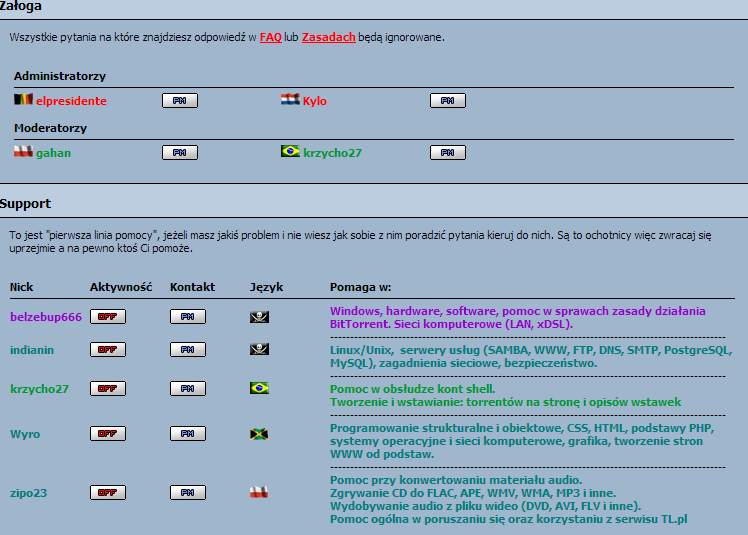Click the Belgian flag beside elpresidente

point(23,99)
